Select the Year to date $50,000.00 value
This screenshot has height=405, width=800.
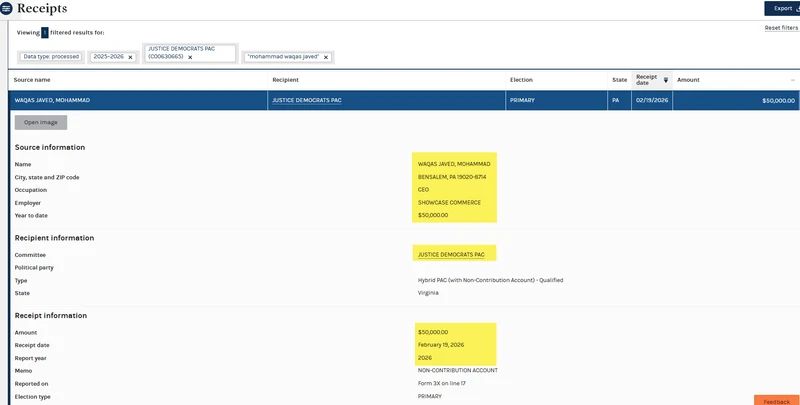(433, 215)
